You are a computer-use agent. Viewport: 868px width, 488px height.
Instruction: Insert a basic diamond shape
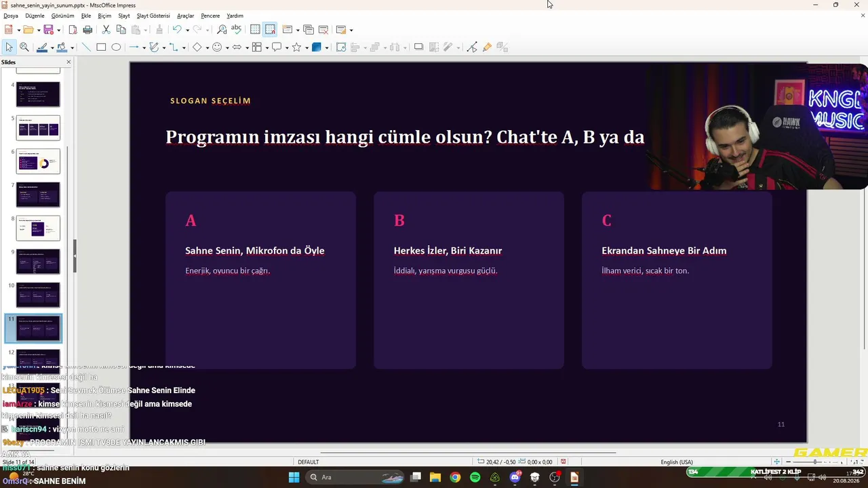pyautogui.click(x=197, y=47)
